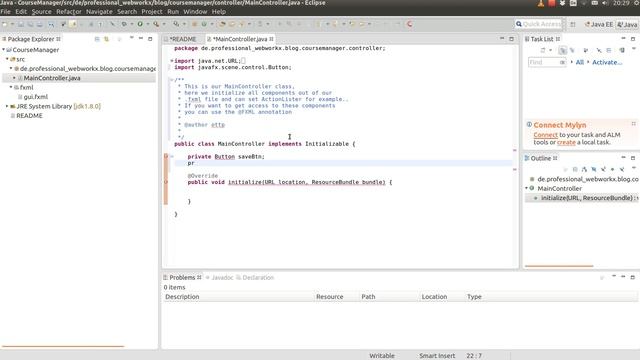Click the clock in system tray
640x360 pixels.
(x=621, y=3)
